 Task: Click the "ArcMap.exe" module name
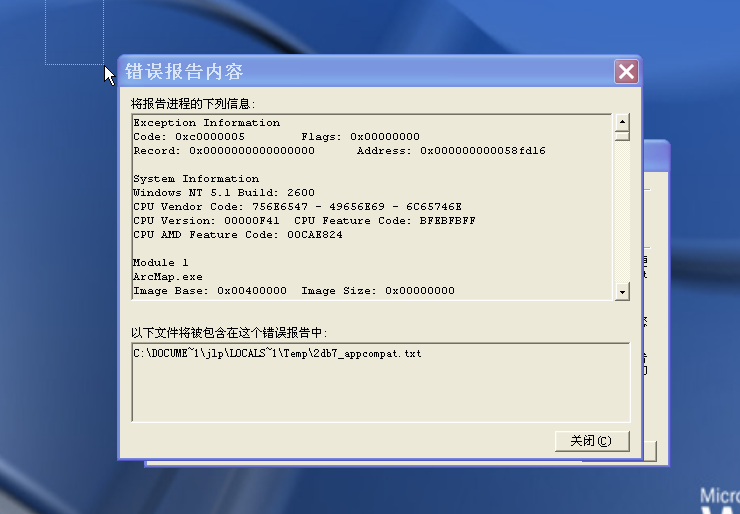(168, 277)
